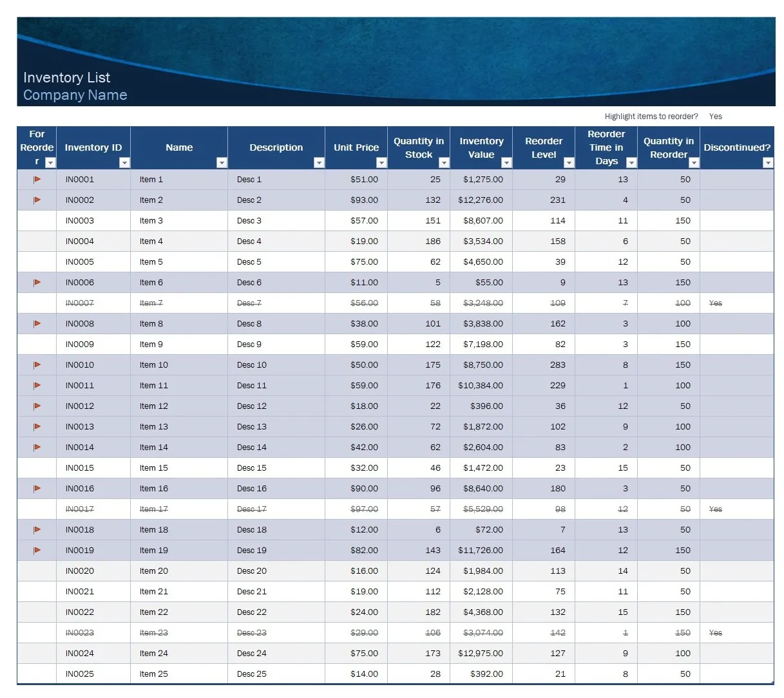Select the flag icon for Item 18
Viewport: 784px width, 698px height.
click(37, 530)
